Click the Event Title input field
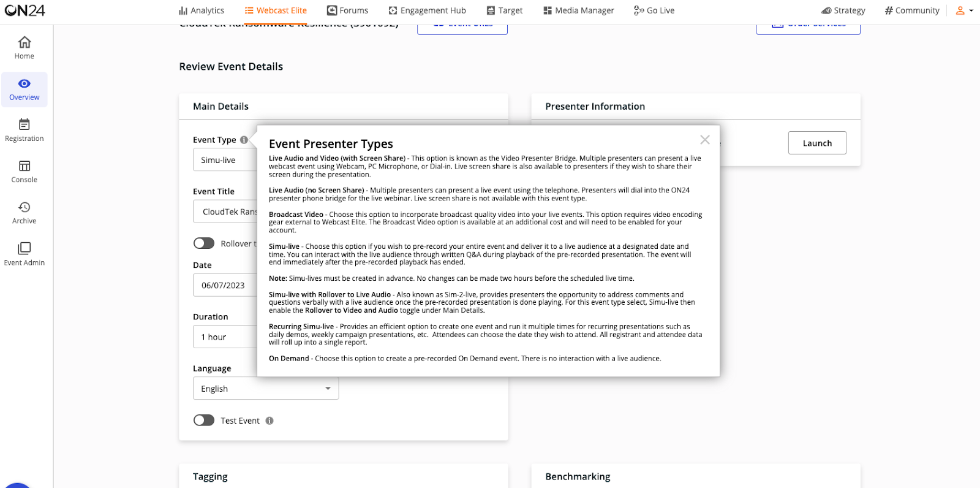This screenshot has height=488, width=980. [x=225, y=212]
